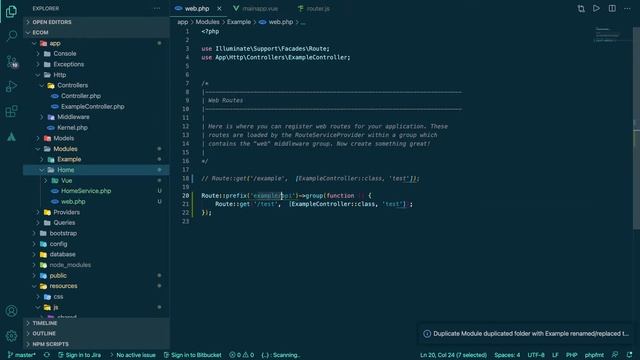The height and width of the screenshot is (360, 640).
Task: Click the app breadcrumb segment
Action: point(182,22)
